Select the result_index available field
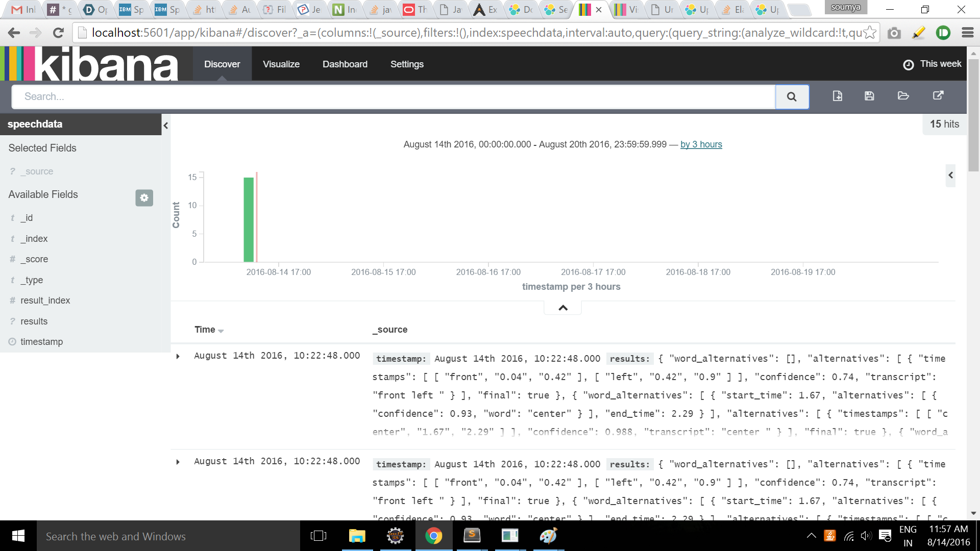Viewport: 980px width, 551px height. [45, 300]
